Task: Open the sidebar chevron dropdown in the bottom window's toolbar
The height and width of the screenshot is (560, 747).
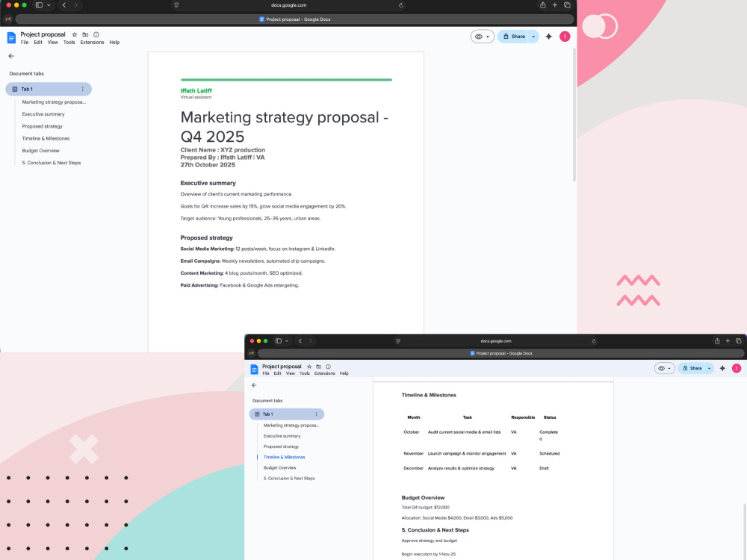Action: [x=287, y=341]
